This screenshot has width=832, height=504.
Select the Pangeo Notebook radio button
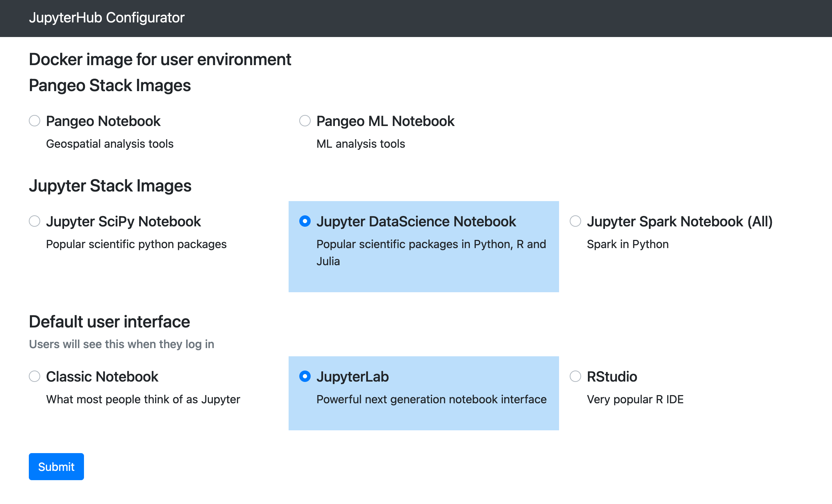35,121
